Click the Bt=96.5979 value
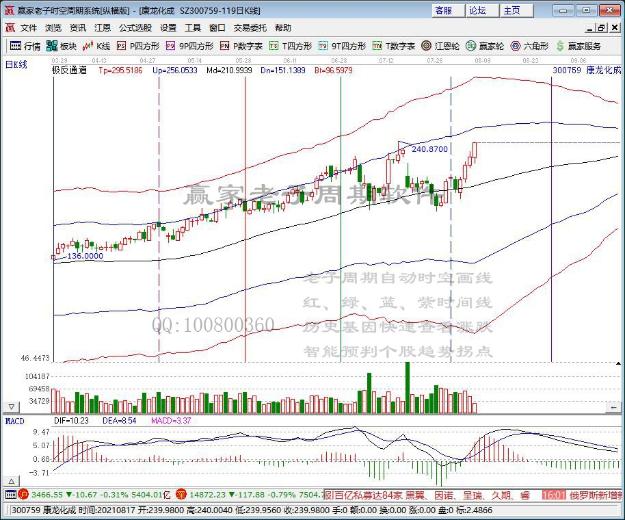 (x=333, y=71)
